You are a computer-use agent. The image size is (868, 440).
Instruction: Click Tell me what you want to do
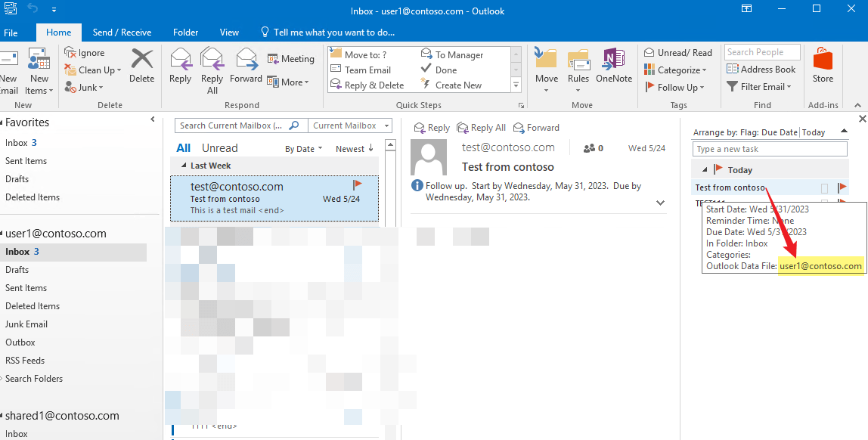pyautogui.click(x=327, y=32)
